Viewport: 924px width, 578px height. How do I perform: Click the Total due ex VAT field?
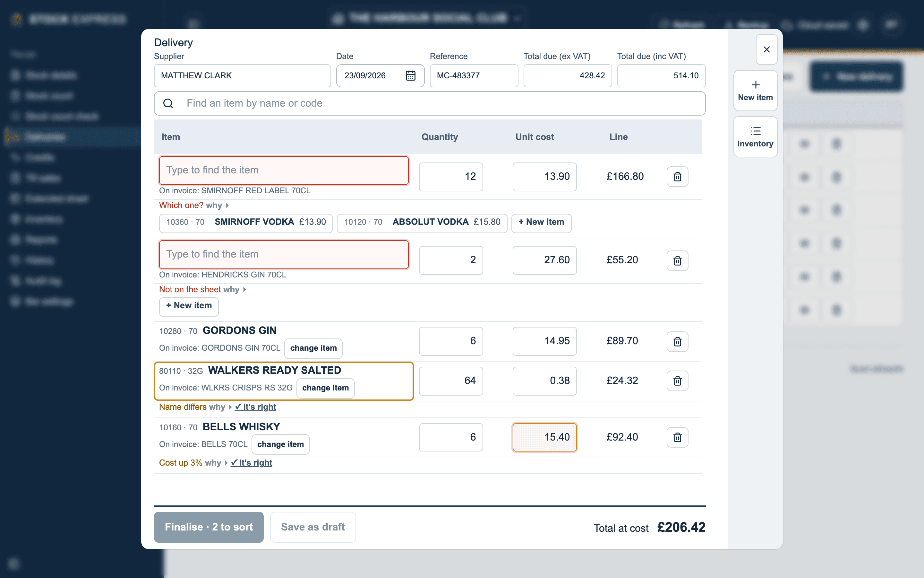pyautogui.click(x=567, y=76)
